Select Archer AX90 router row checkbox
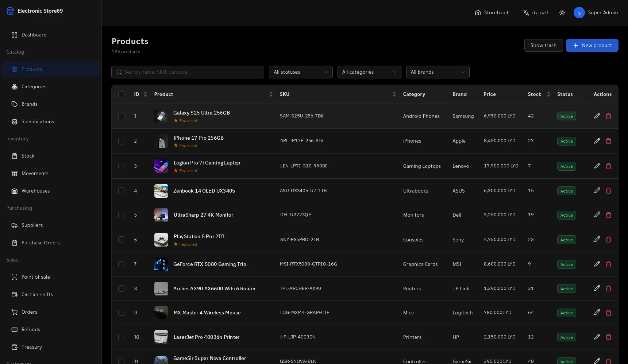Image resolution: width=628 pixels, height=364 pixels. click(x=121, y=289)
